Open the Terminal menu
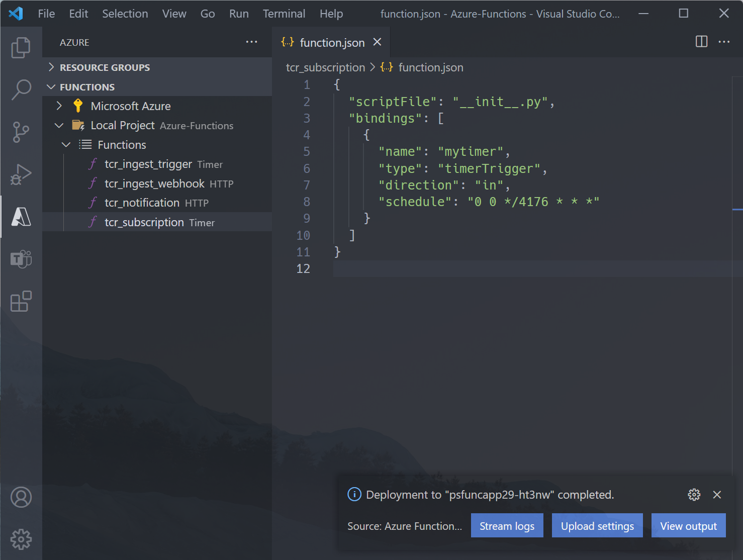The height and width of the screenshot is (560, 743). pyautogui.click(x=284, y=14)
